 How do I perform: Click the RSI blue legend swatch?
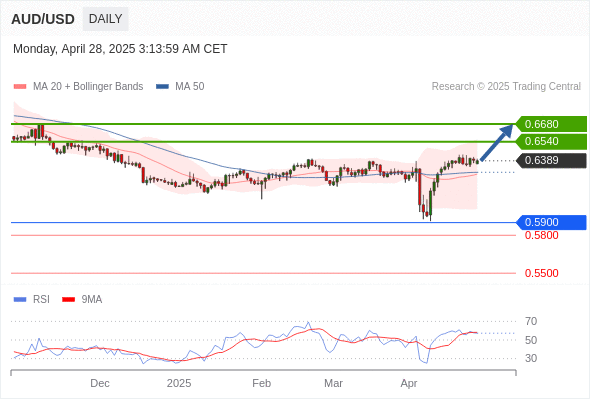coord(20,300)
